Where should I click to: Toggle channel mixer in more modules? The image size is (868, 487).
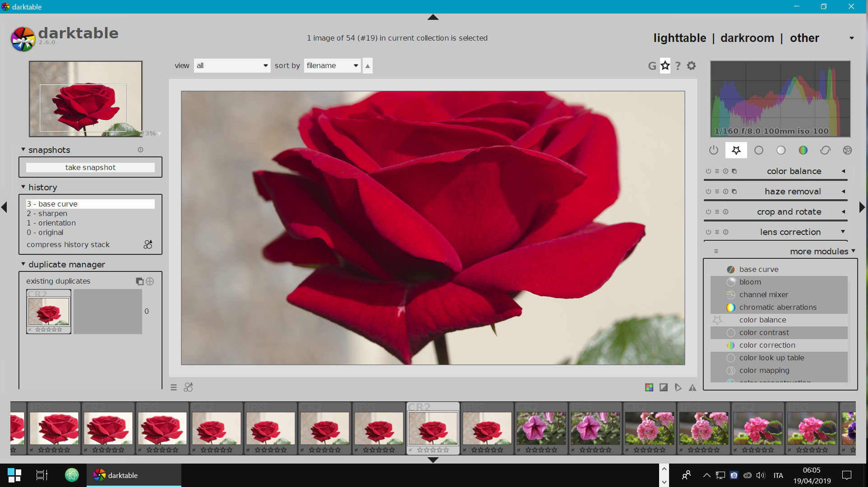[779, 294]
